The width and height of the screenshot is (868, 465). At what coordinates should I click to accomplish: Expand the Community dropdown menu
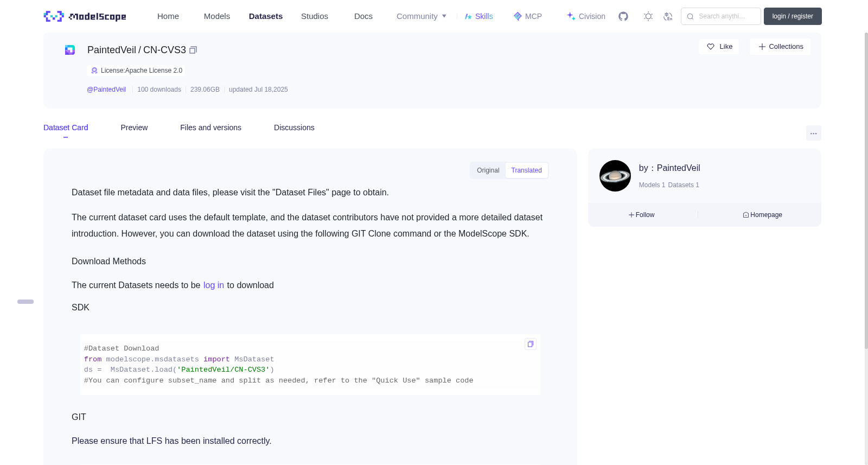(x=422, y=16)
